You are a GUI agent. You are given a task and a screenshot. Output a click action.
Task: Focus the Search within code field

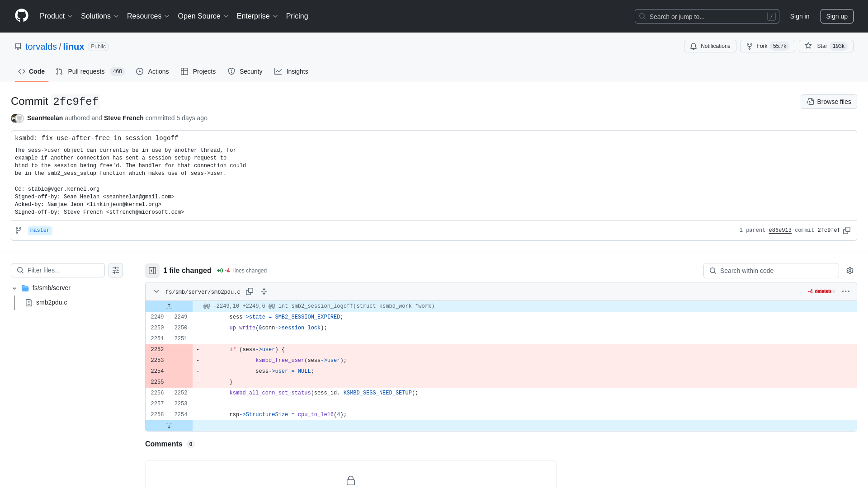(771, 271)
